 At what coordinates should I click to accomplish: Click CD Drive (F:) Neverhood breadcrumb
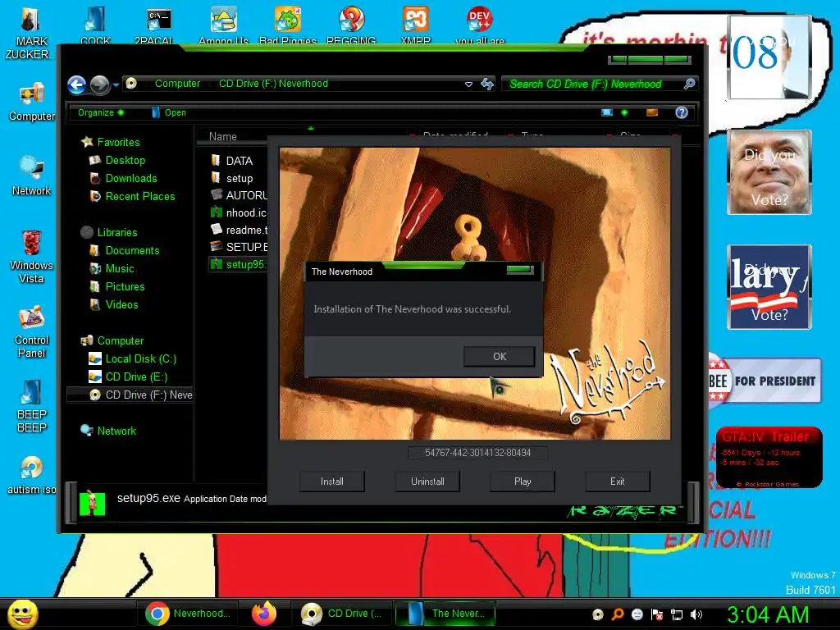click(x=273, y=84)
